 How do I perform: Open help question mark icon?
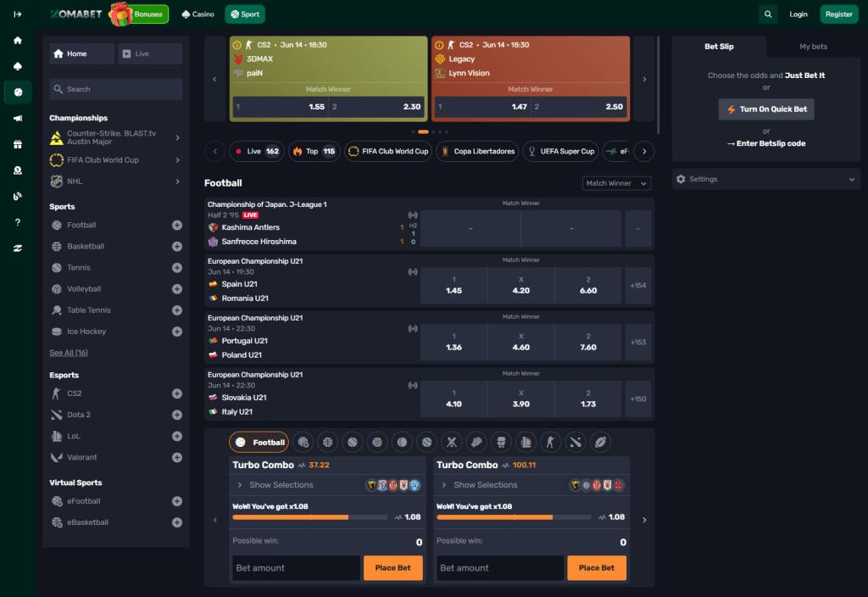coord(18,222)
